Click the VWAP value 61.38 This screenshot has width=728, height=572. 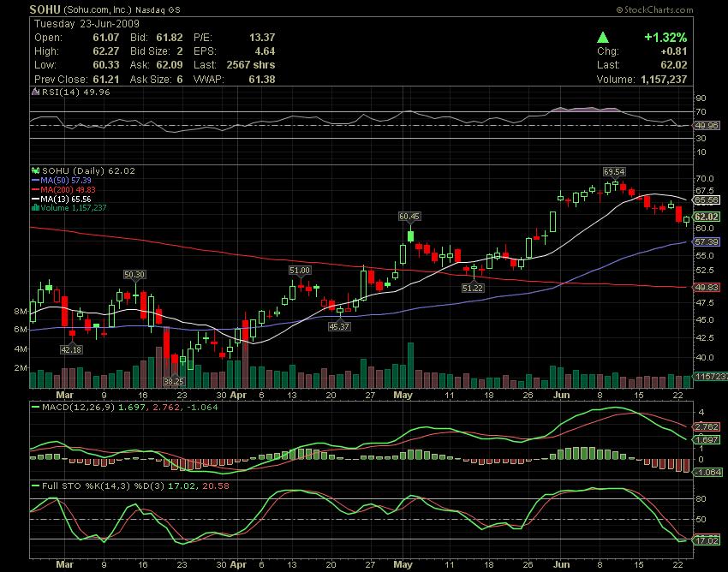262,80
